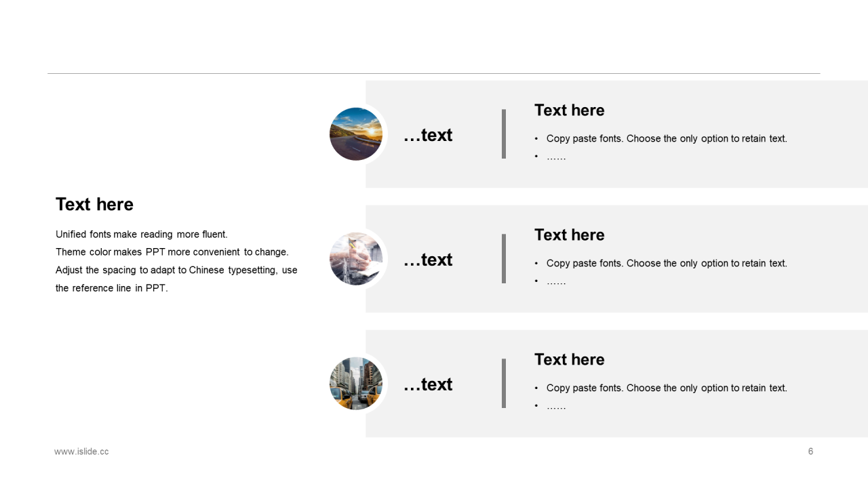Select the third row 'Copy paste fonts' bullet
The height and width of the screenshot is (488, 868).
click(x=667, y=388)
